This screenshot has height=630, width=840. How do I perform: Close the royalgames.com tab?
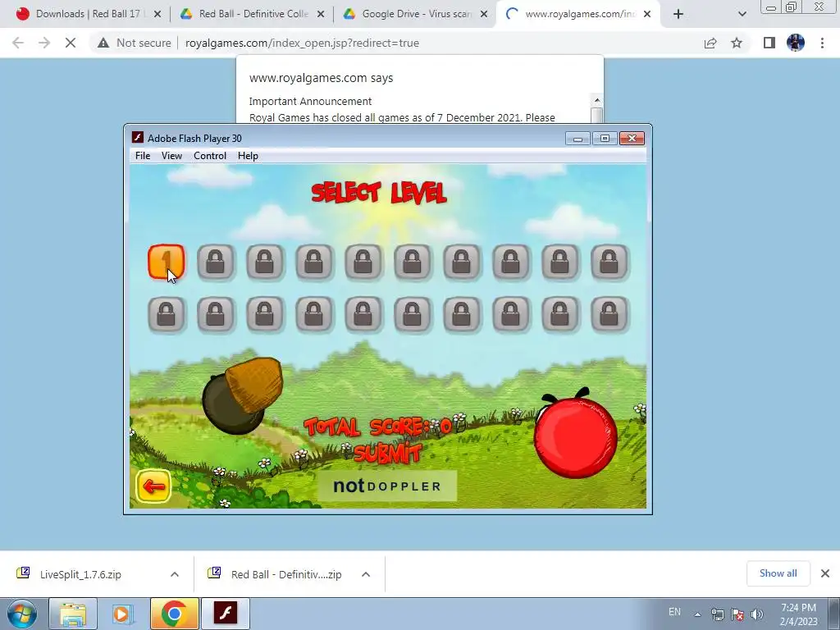pyautogui.click(x=647, y=15)
